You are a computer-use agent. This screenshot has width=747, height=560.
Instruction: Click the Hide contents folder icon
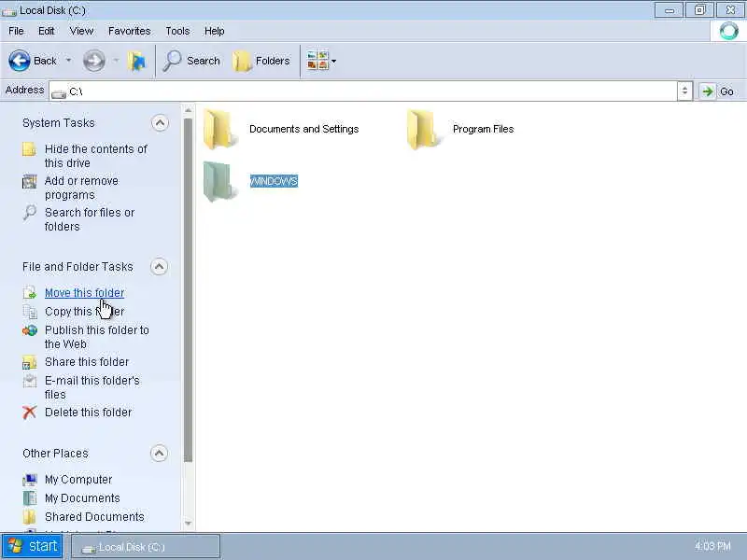point(29,149)
